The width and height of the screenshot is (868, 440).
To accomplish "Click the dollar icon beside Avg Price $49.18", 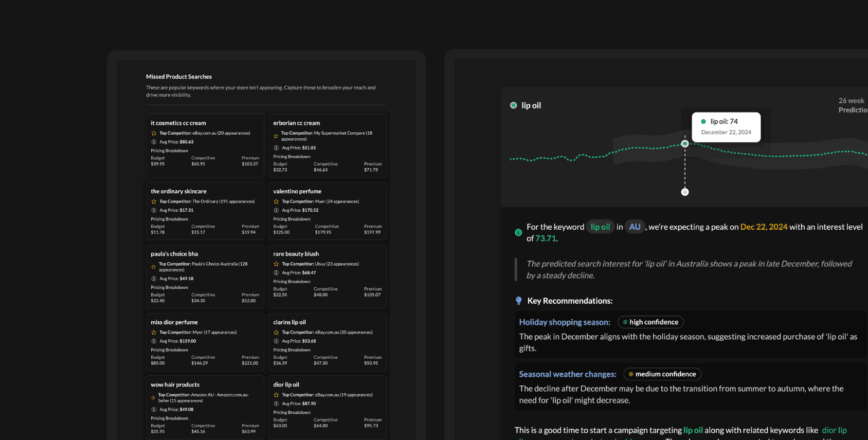I will click(154, 279).
